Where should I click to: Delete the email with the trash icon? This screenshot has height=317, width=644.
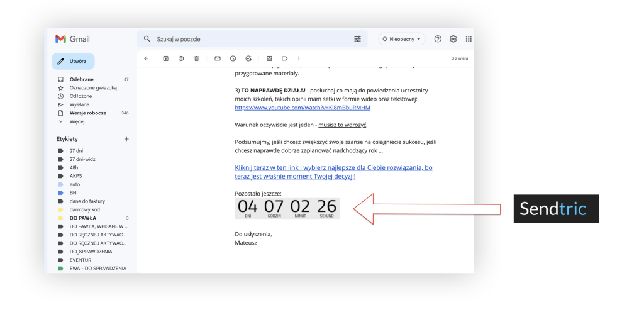(x=196, y=58)
